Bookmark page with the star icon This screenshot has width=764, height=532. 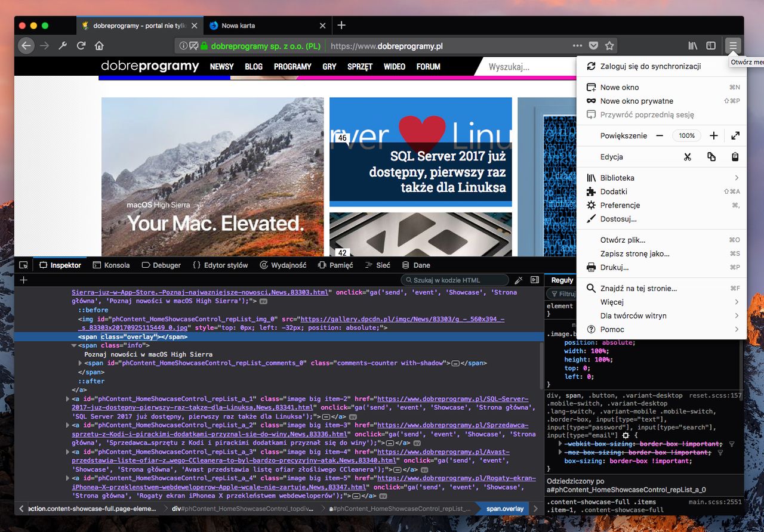click(609, 45)
